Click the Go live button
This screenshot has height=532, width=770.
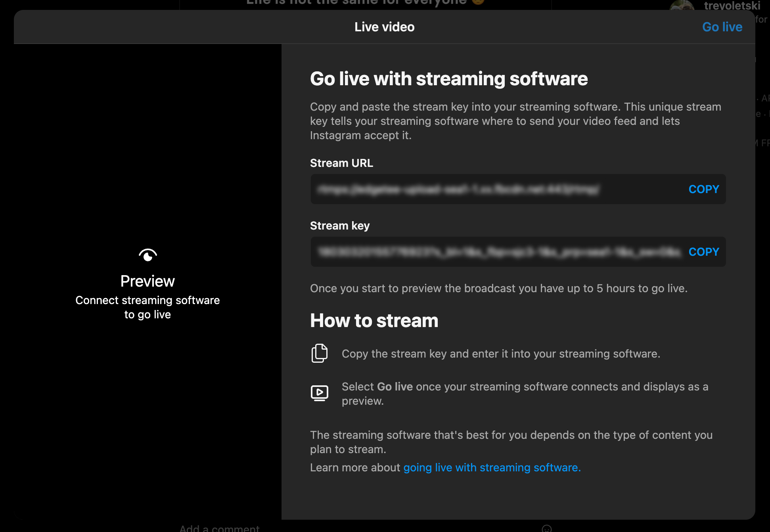722,27
